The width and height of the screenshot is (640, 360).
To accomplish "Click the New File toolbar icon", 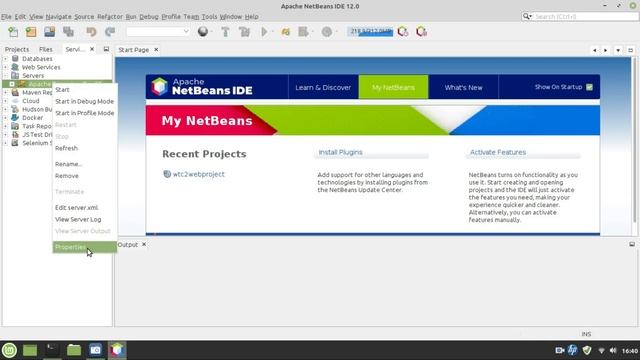I will coord(13,31).
